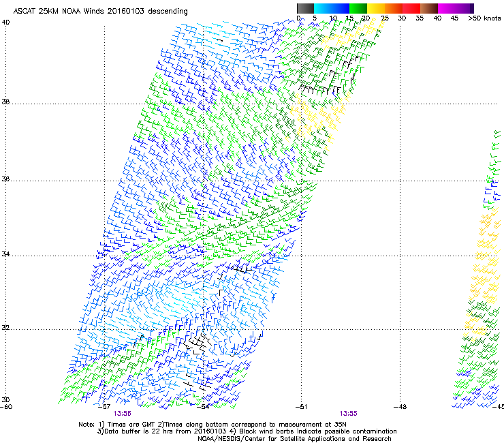Click the longitude label -48
The image size is (504, 443).
click(x=400, y=407)
